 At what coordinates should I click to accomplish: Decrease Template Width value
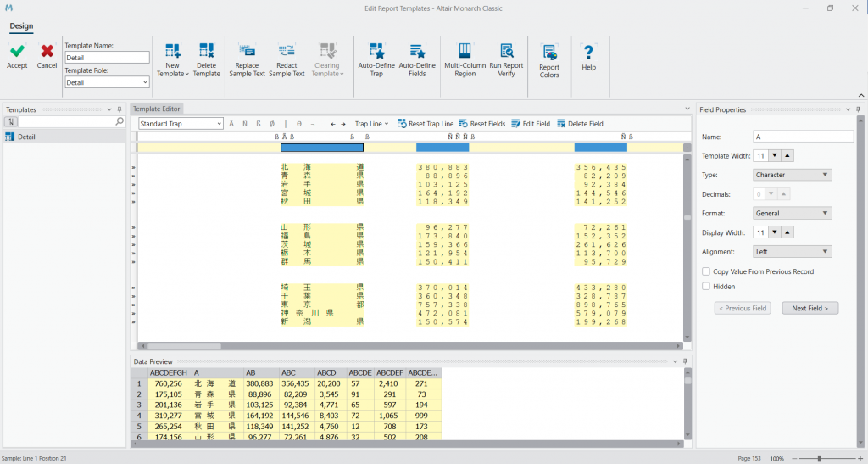(x=775, y=156)
